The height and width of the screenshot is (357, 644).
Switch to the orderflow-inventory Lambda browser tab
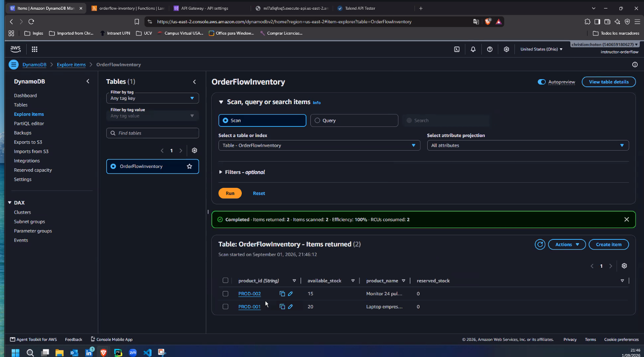point(128,8)
